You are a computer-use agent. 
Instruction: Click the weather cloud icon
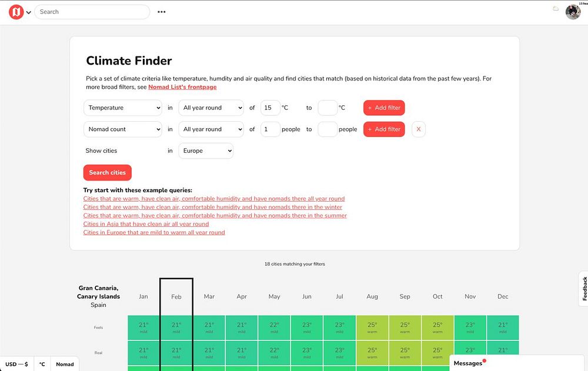(x=556, y=9)
